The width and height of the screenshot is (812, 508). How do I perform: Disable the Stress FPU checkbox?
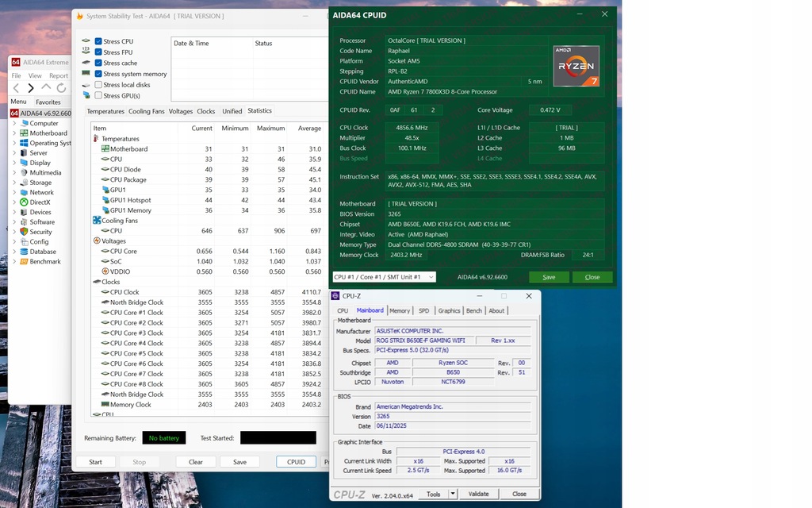point(98,52)
